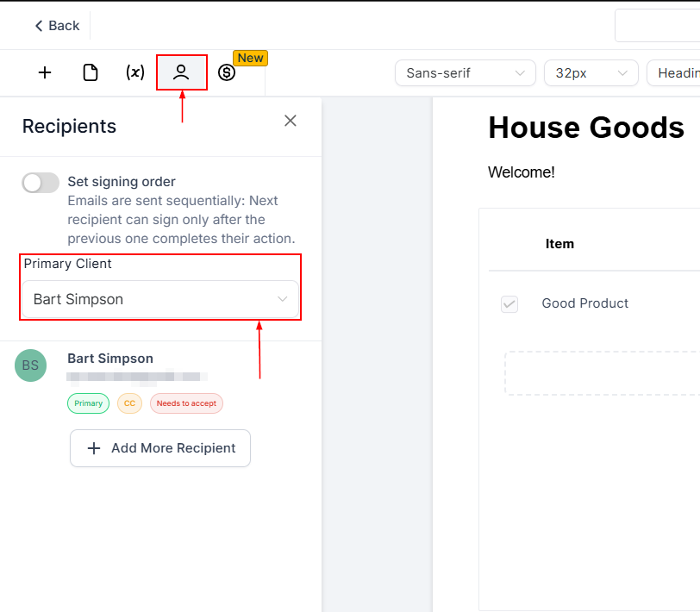Image resolution: width=700 pixels, height=612 pixels.
Task: Check the Good Product checkbox
Action: tap(509, 304)
